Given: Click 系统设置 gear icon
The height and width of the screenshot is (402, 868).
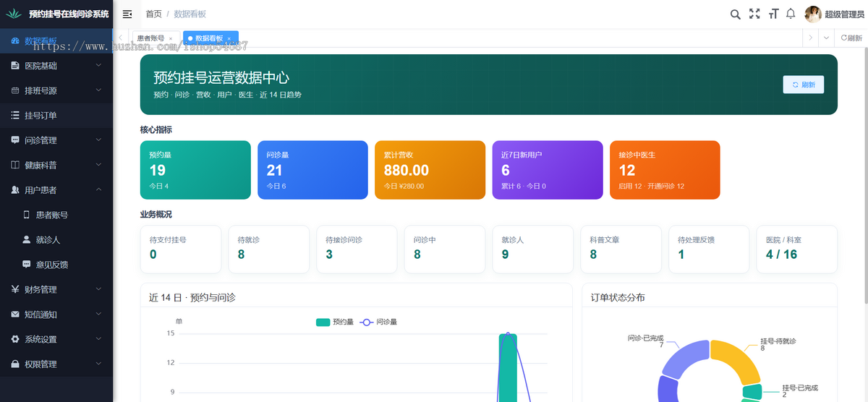Looking at the screenshot, I should click(16, 339).
